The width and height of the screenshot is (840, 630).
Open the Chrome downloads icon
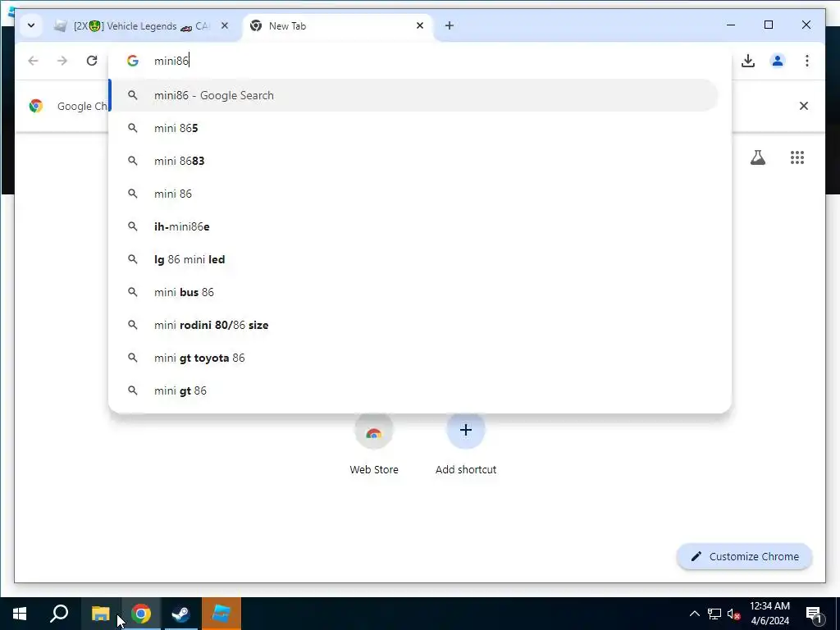click(x=748, y=61)
